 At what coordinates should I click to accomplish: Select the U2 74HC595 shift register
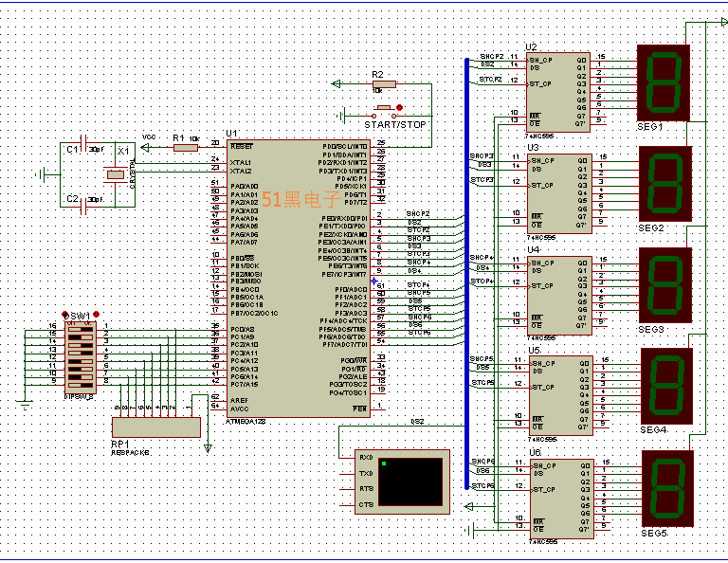click(558, 92)
